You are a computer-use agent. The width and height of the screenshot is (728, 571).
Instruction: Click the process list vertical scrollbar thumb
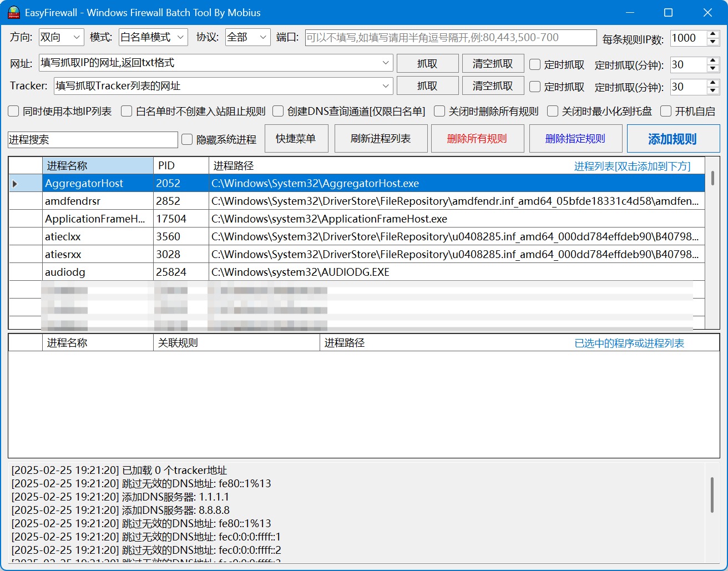tap(712, 178)
